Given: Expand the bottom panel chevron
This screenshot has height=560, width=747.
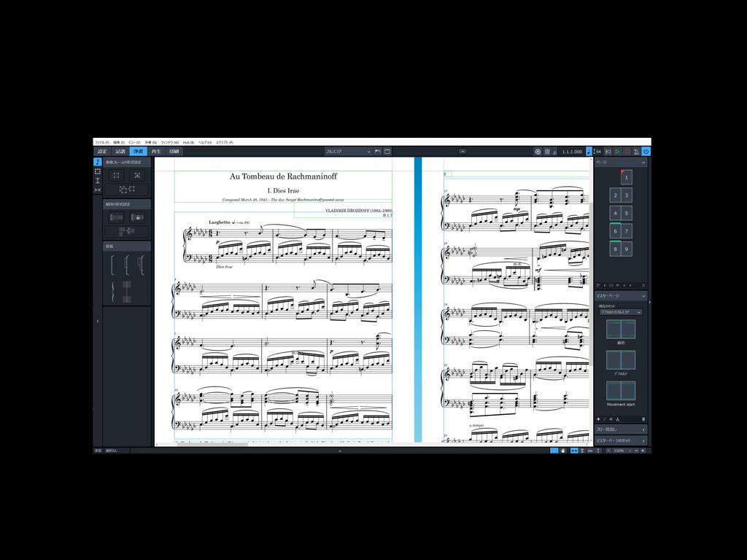Looking at the screenshot, I should click(x=340, y=451).
